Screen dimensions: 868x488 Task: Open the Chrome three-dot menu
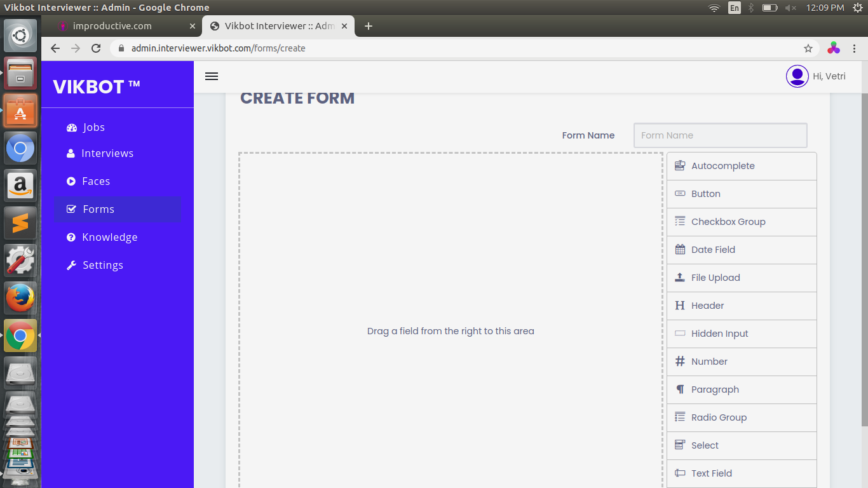[x=855, y=48]
